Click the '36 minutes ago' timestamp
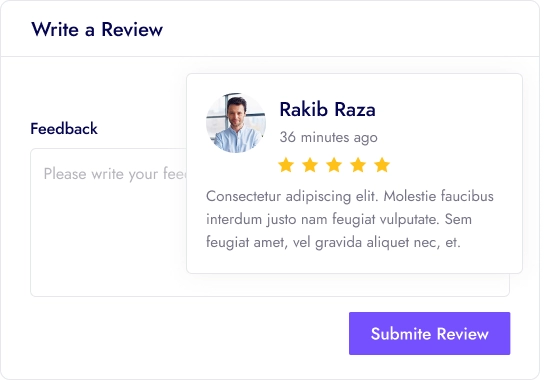547x380 pixels. coord(328,137)
